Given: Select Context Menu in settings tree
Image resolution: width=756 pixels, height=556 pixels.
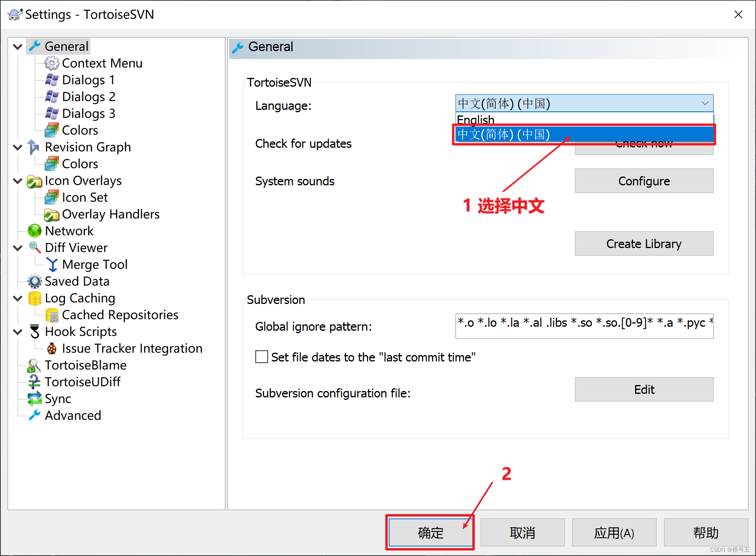Looking at the screenshot, I should coord(102,63).
